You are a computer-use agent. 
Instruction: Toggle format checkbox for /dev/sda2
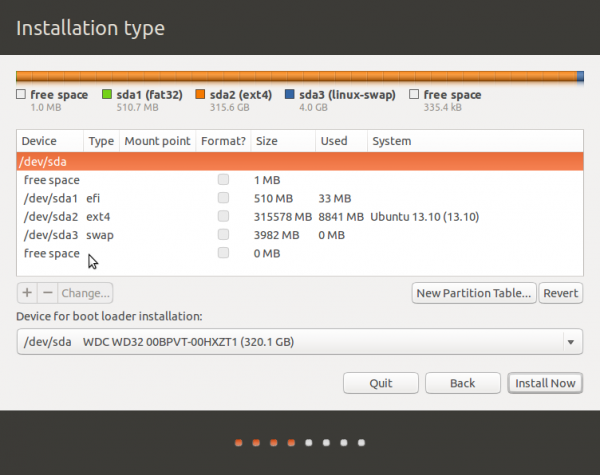223,216
